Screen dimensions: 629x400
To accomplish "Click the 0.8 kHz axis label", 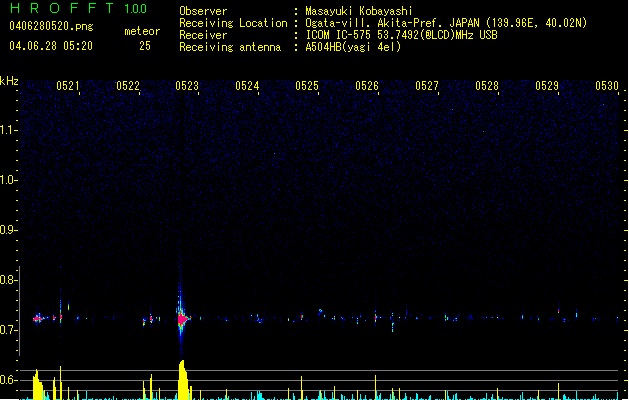I will pos(7,280).
